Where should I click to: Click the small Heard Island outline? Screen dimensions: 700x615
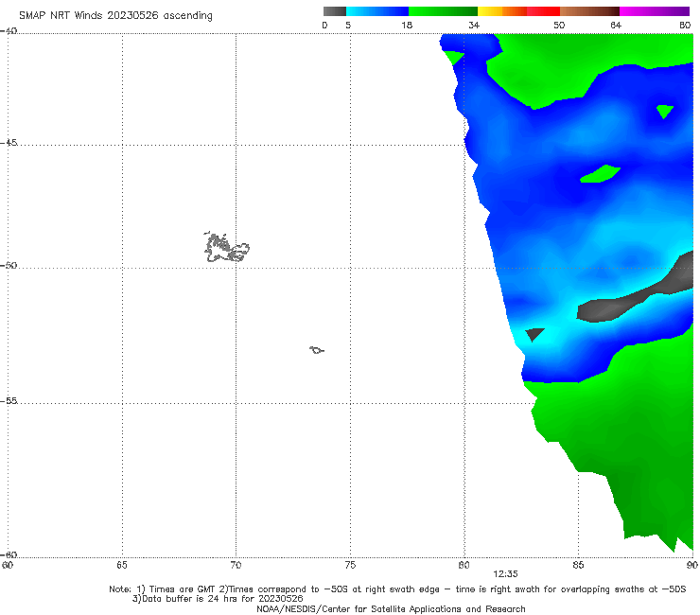[x=317, y=350]
